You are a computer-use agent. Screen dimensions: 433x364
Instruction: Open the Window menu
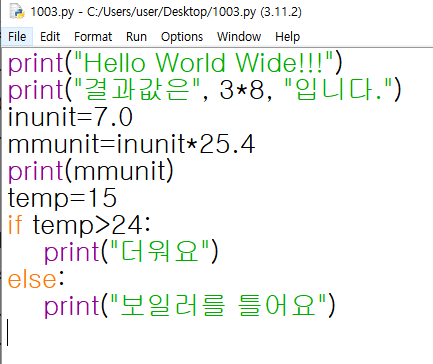239,37
